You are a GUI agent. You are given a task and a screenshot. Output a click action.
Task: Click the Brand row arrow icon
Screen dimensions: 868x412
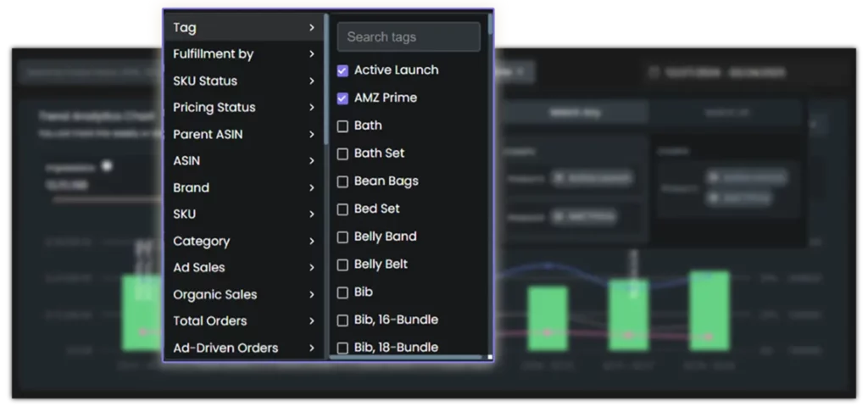312,188
